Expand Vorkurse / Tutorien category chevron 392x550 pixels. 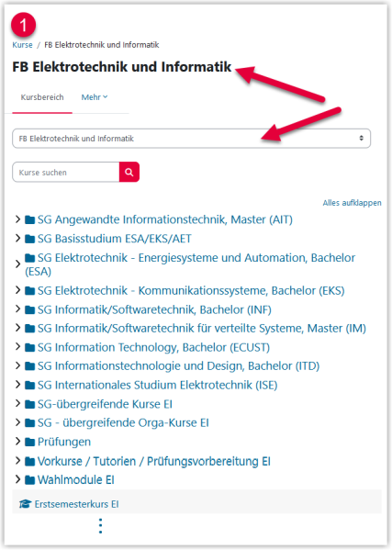tap(17, 461)
